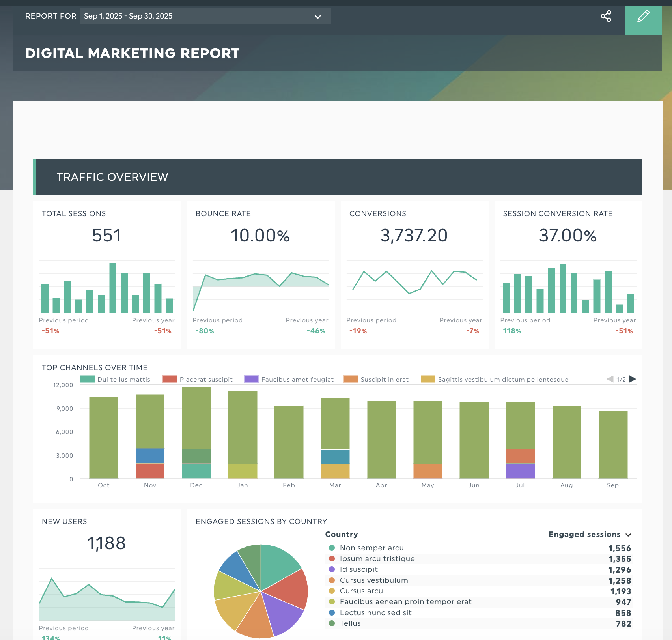The width and height of the screenshot is (672, 640).
Task: Click the share report icon
Action: tap(606, 16)
